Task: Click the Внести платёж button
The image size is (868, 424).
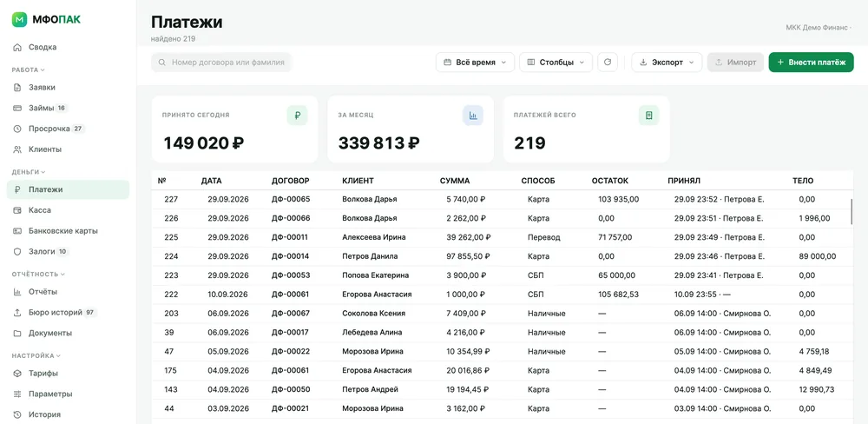Action: 811,62
